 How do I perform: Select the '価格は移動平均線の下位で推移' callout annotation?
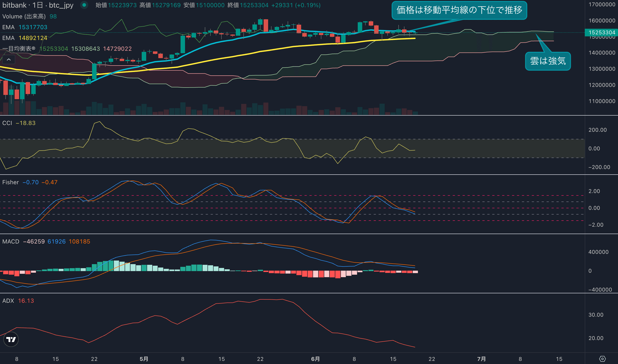coord(459,10)
